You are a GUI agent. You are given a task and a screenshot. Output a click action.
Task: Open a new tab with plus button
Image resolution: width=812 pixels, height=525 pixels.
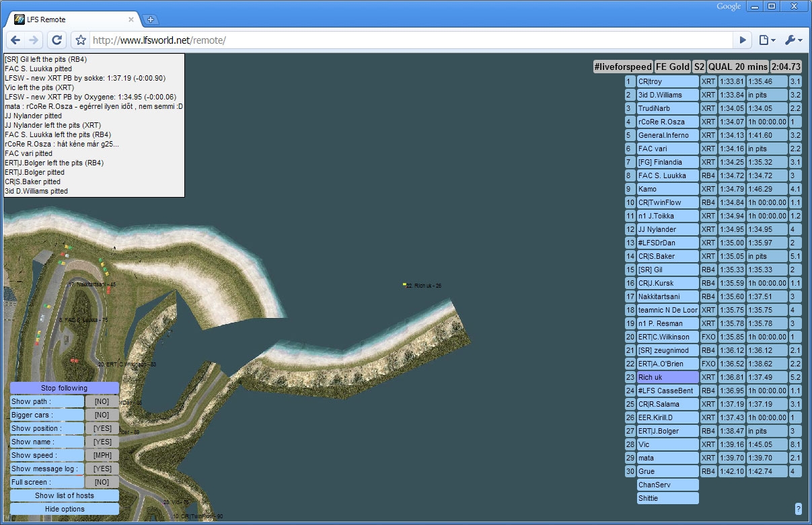[151, 19]
